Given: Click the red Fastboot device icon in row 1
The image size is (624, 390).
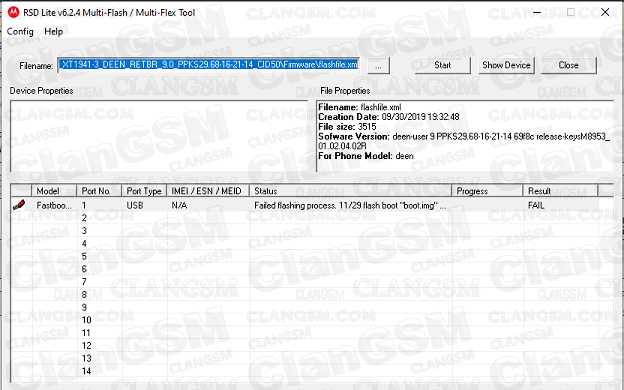Looking at the screenshot, I should click(19, 205).
